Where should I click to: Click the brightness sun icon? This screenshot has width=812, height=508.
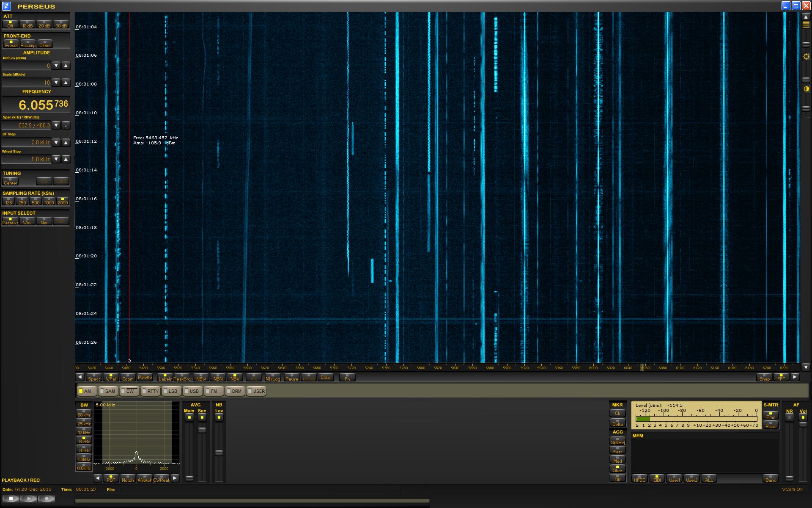(806, 57)
